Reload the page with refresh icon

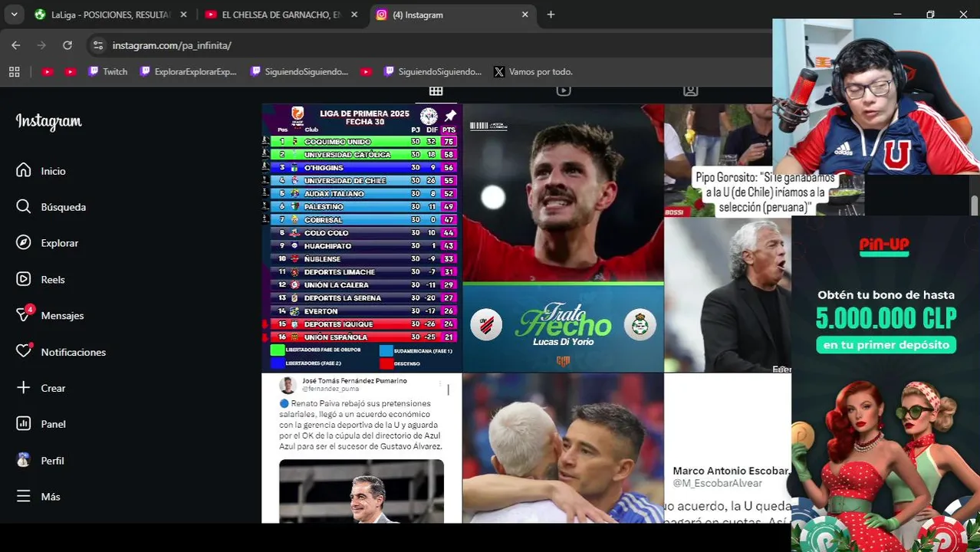[67, 45]
